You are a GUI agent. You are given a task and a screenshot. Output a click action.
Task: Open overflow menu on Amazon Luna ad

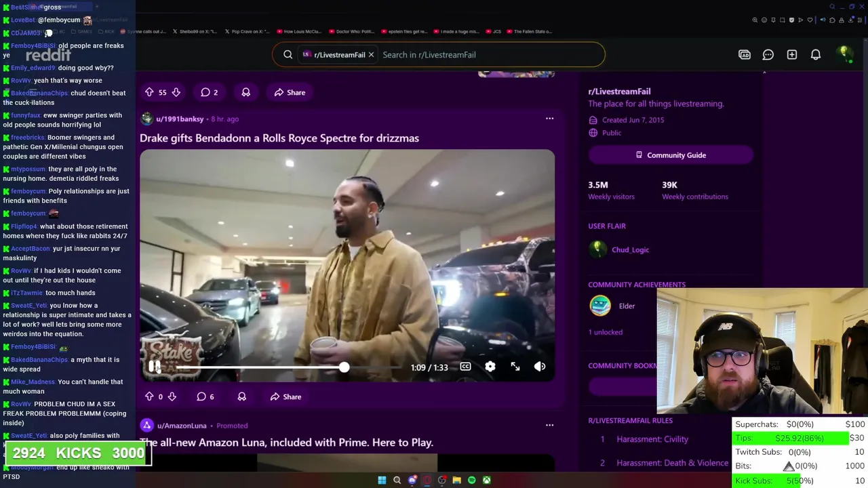click(x=549, y=426)
